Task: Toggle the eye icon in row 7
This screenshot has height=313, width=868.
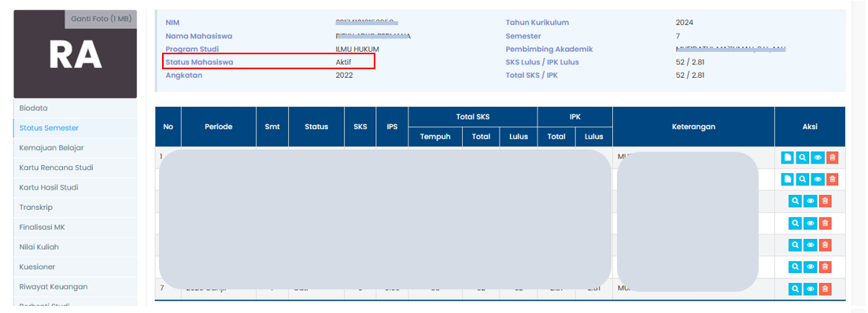Action: [x=811, y=289]
